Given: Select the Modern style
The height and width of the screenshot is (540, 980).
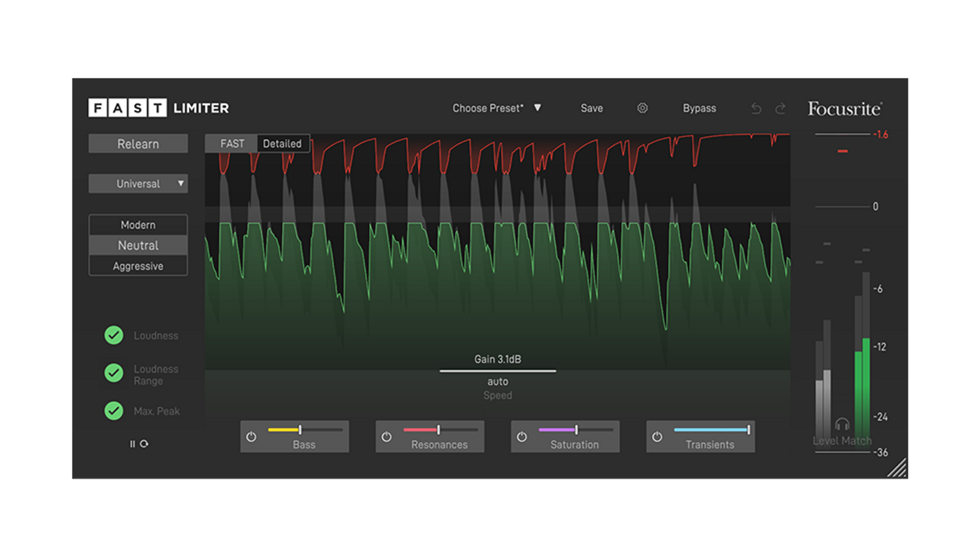Looking at the screenshot, I should point(138,225).
